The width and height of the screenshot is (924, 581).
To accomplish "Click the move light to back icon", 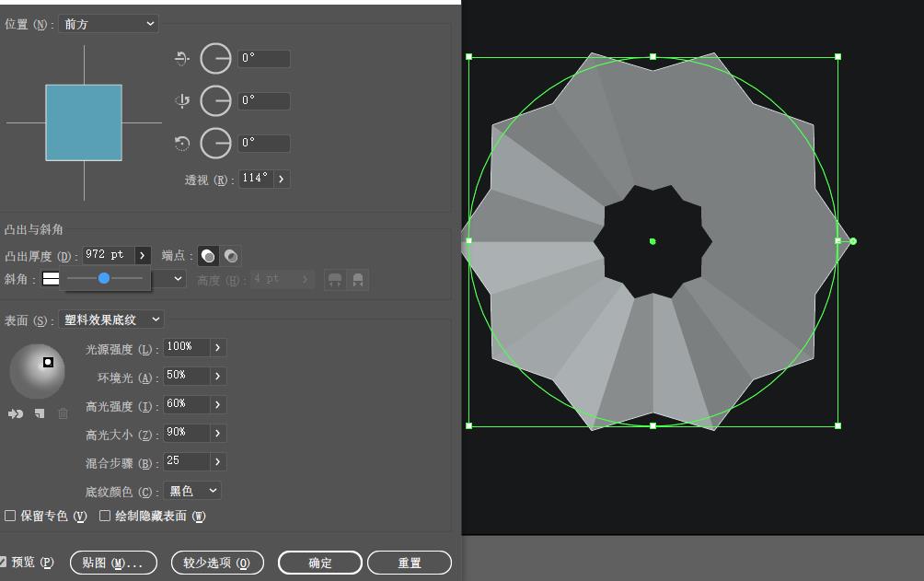I will 16,414.
